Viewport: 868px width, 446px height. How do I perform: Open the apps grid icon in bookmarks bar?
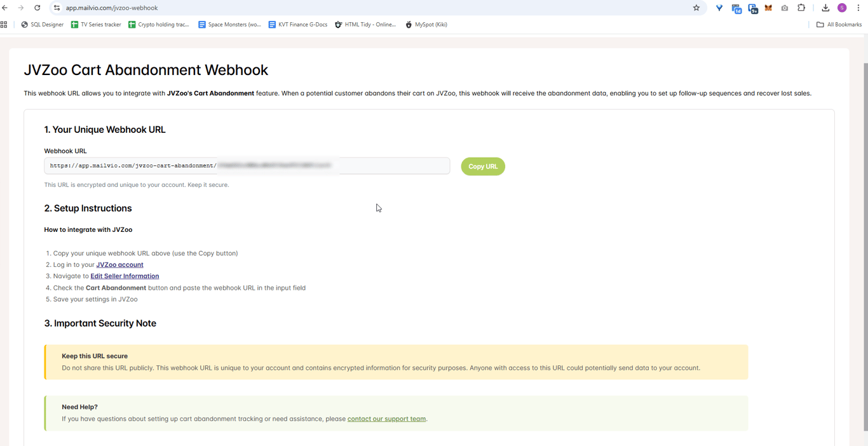click(4, 25)
